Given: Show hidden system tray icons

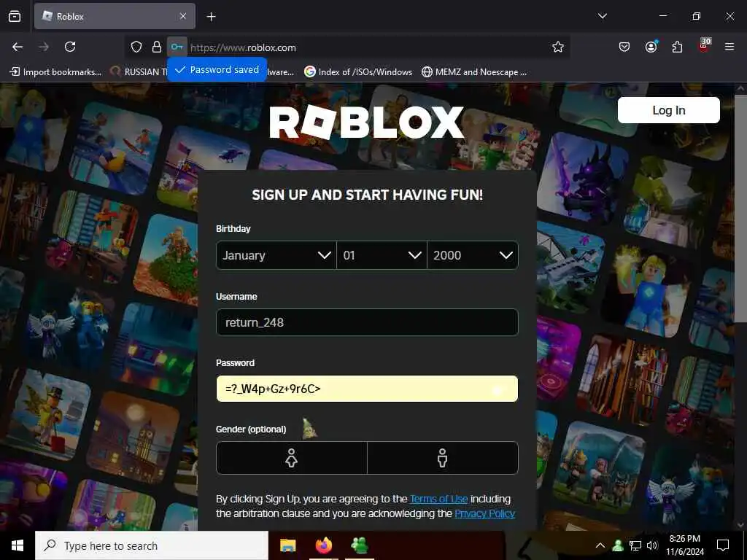Looking at the screenshot, I should tap(600, 545).
